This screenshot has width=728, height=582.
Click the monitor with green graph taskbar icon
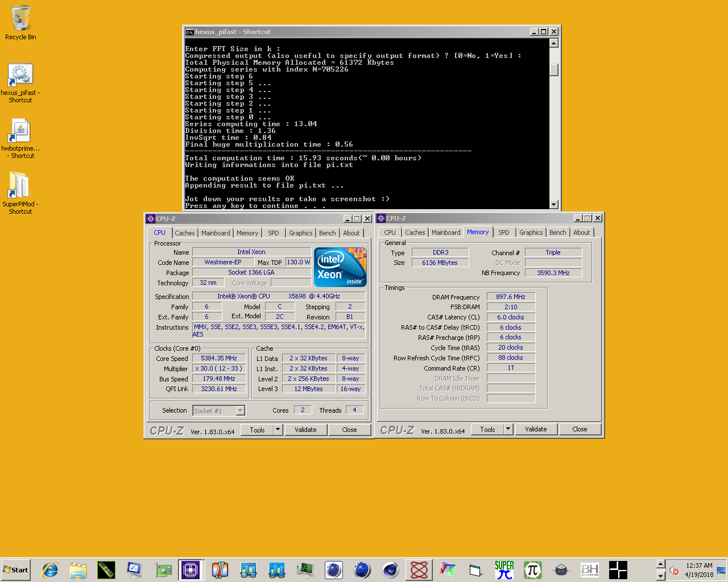tap(305, 569)
